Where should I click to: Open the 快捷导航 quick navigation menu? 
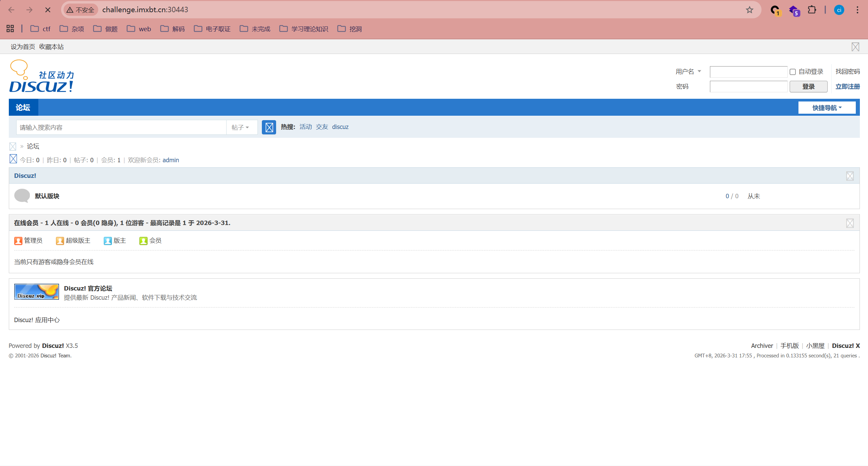tap(827, 108)
